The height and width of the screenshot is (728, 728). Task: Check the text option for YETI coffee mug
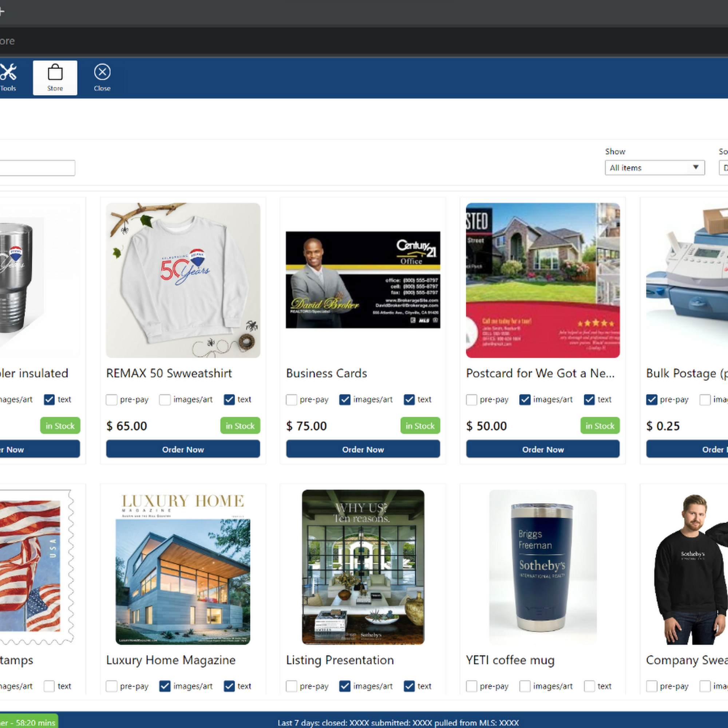pos(589,686)
